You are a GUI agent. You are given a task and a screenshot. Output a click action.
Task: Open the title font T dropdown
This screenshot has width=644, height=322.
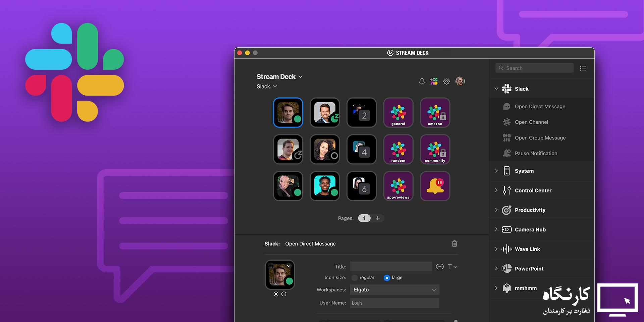pyautogui.click(x=452, y=267)
